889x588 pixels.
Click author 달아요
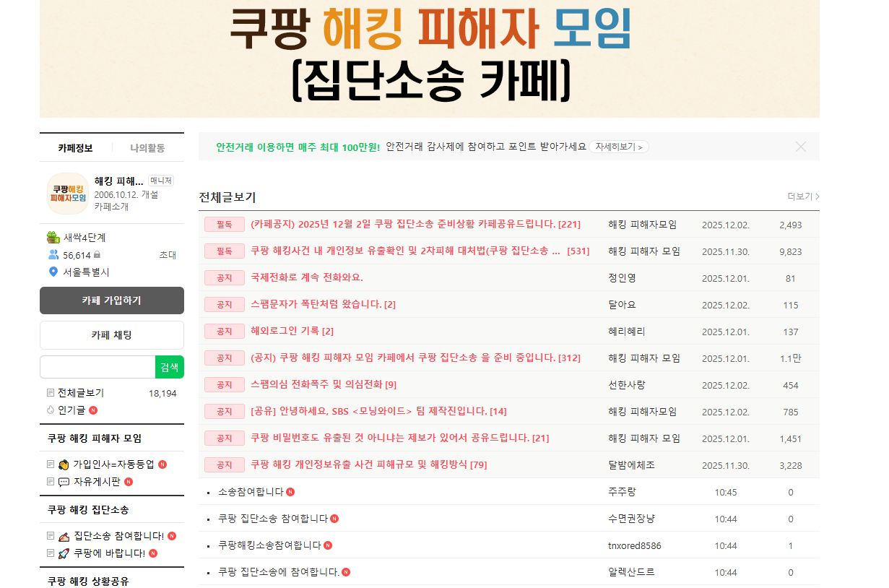pos(622,304)
